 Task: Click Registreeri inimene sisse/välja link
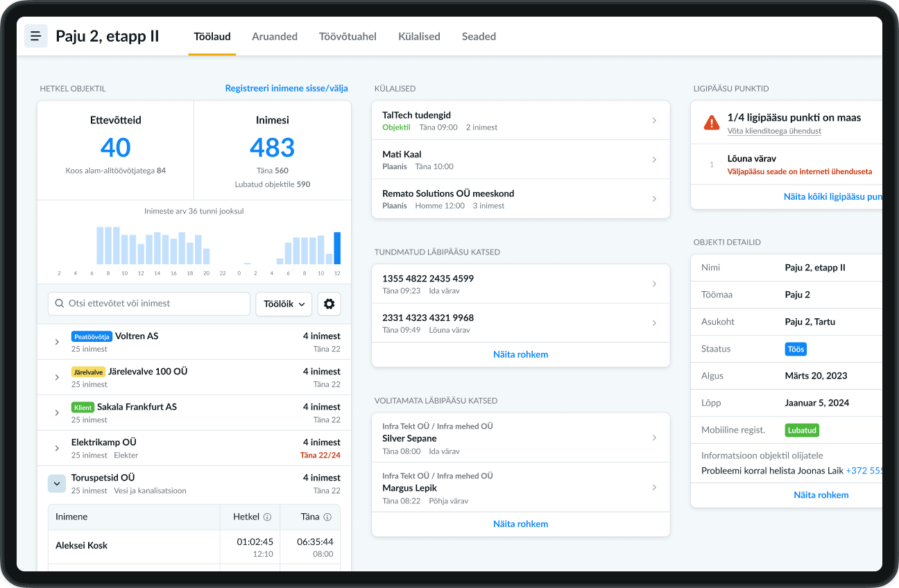click(x=286, y=88)
